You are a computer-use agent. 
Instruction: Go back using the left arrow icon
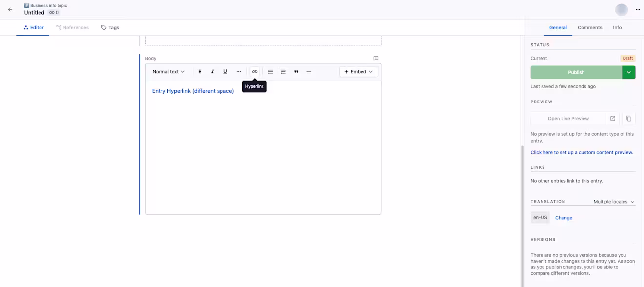10,9
